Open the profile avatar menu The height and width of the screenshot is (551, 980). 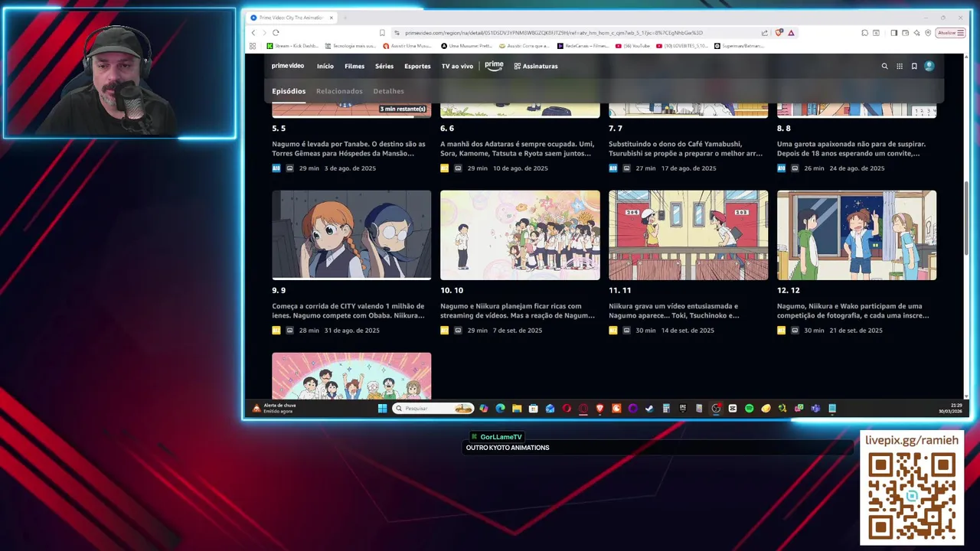tap(929, 67)
